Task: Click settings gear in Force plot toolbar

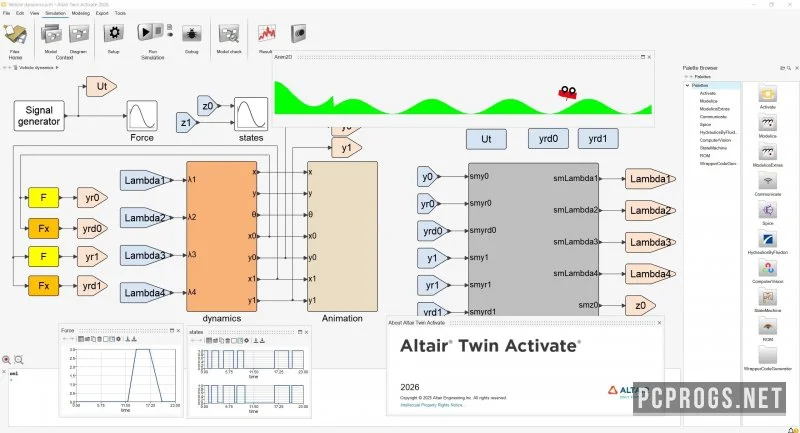Action: point(118,339)
